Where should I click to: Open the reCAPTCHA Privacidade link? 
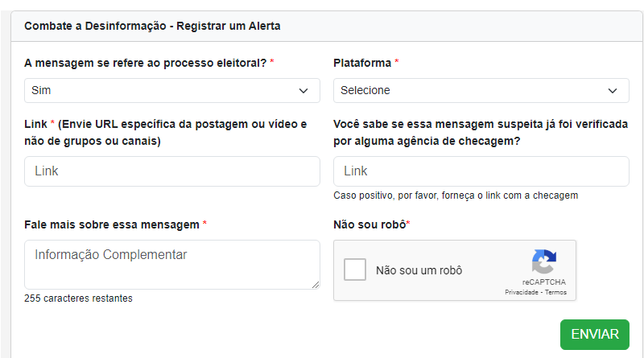pyautogui.click(x=522, y=293)
